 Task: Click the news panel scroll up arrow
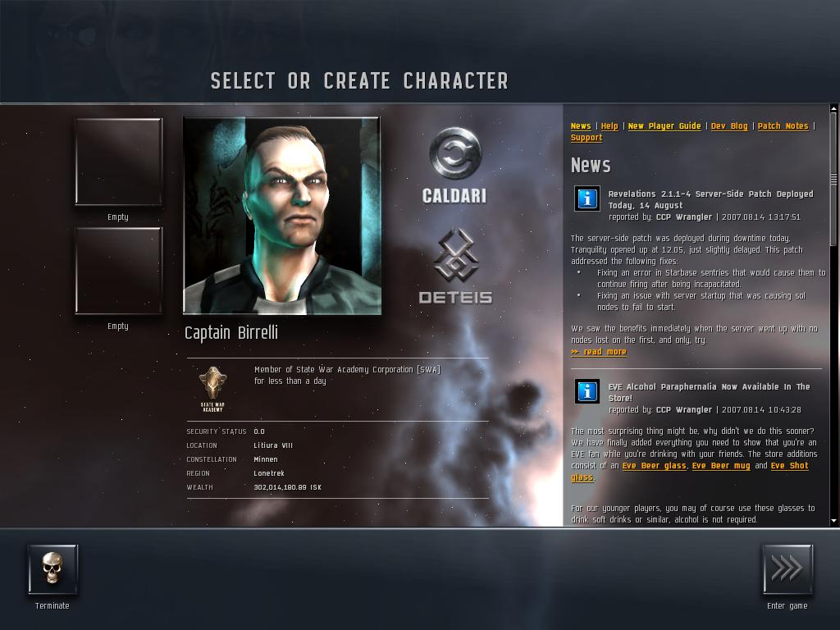833,108
